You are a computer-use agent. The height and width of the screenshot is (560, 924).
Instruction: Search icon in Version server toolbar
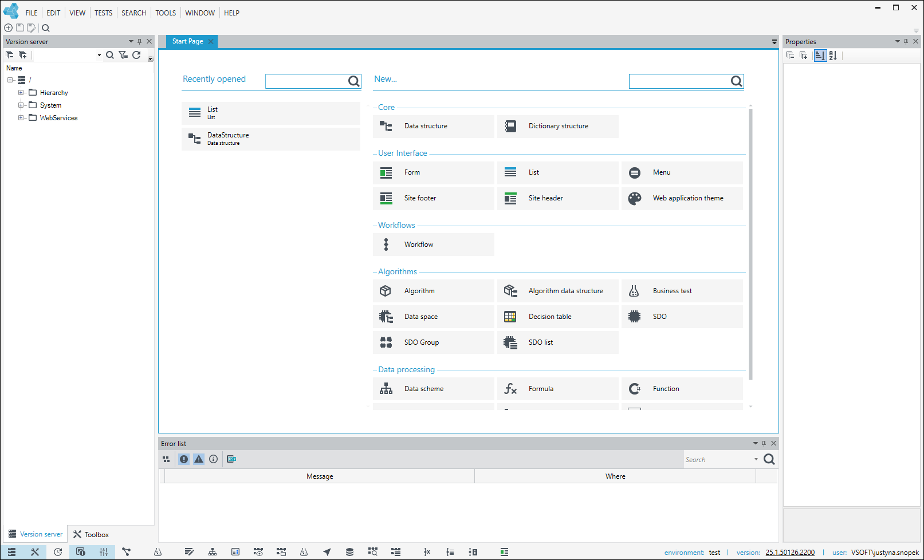pyautogui.click(x=110, y=55)
